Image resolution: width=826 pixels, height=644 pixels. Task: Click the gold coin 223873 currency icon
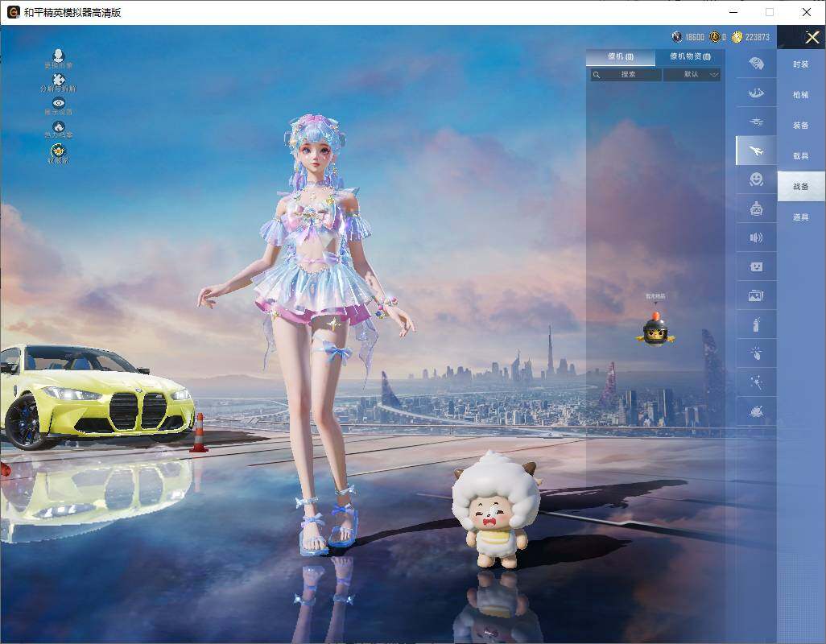pyautogui.click(x=737, y=37)
